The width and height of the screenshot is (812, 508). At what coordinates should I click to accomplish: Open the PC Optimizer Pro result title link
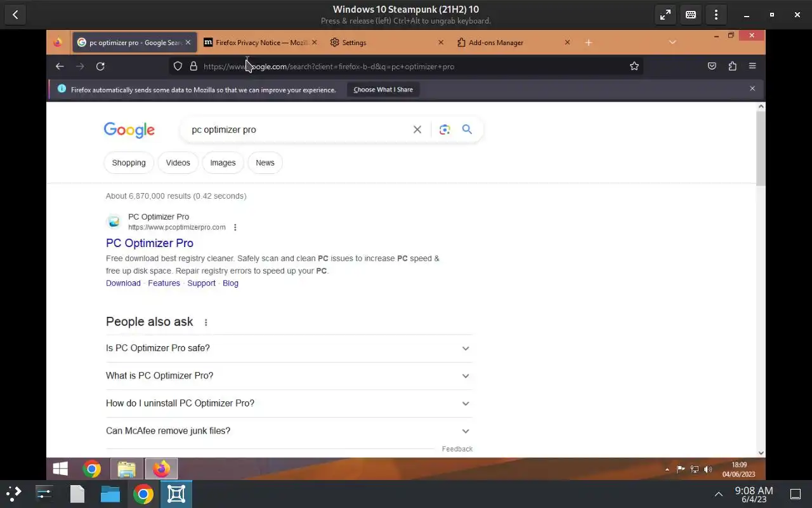click(x=150, y=243)
